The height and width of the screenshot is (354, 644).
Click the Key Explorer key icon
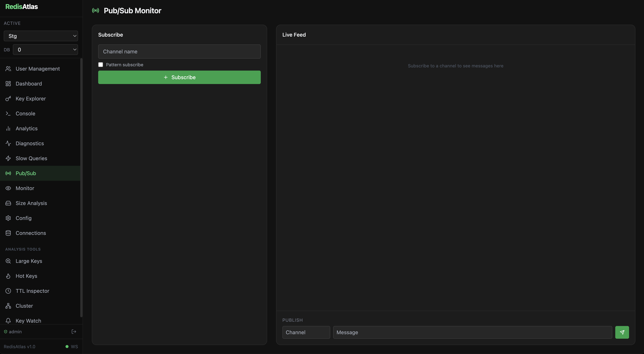pos(8,99)
